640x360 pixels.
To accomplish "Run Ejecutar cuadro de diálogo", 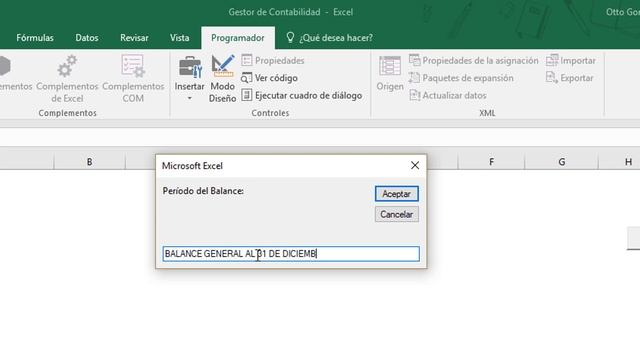I will tap(302, 96).
